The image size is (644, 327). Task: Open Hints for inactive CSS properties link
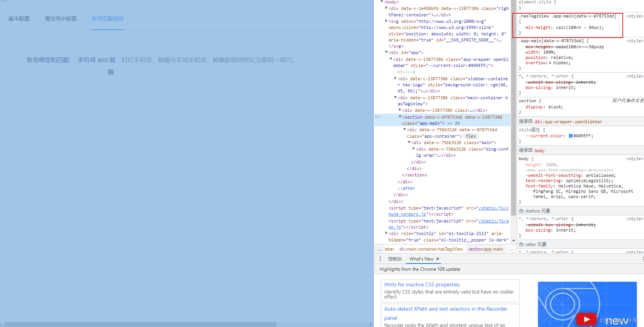(x=422, y=284)
